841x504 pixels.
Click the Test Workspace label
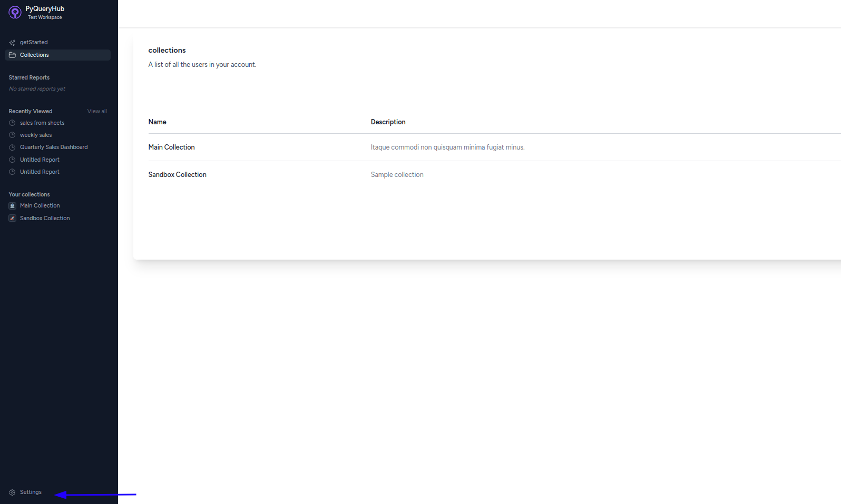point(45,17)
